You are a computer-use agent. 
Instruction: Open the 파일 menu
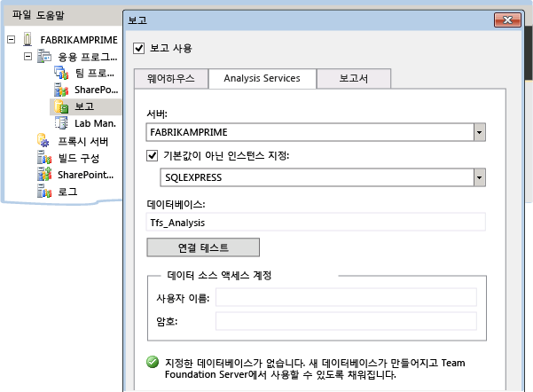click(21, 15)
